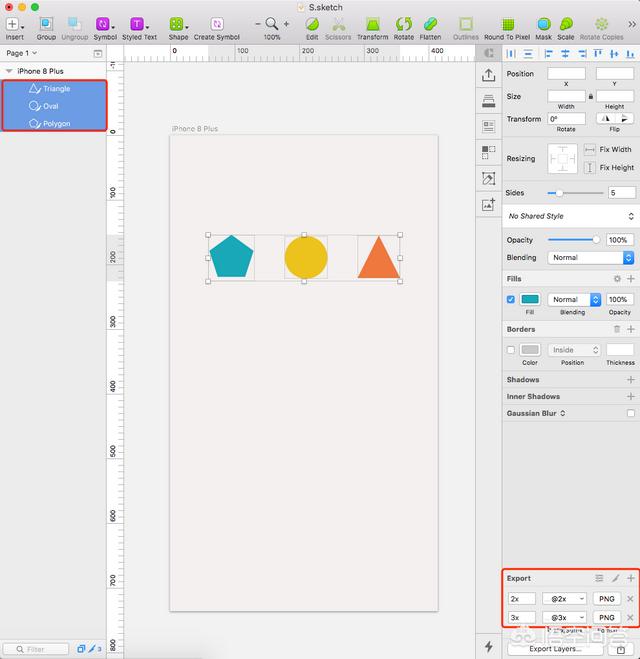Screen dimensions: 640x659
Task: Toggle the size proportions lock
Action: click(591, 96)
